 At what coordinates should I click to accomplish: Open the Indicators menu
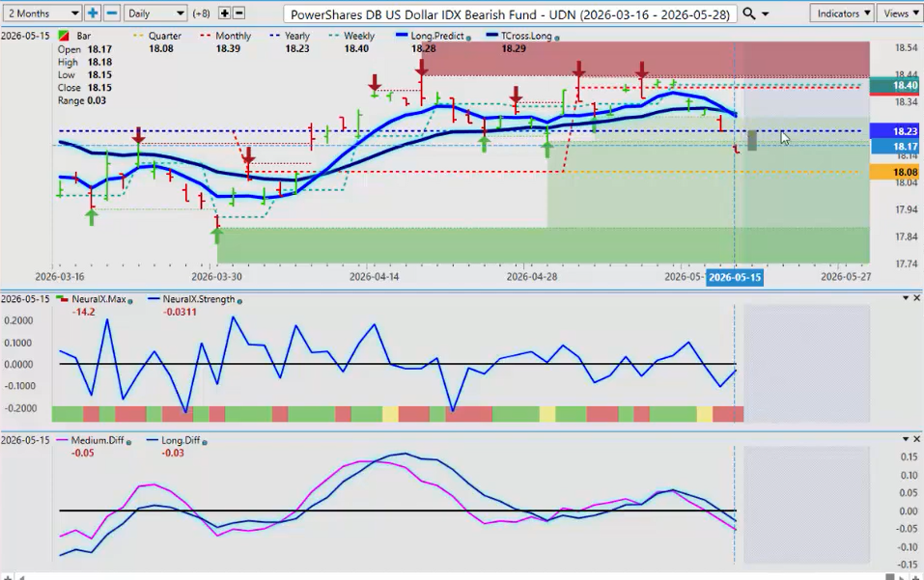[843, 13]
